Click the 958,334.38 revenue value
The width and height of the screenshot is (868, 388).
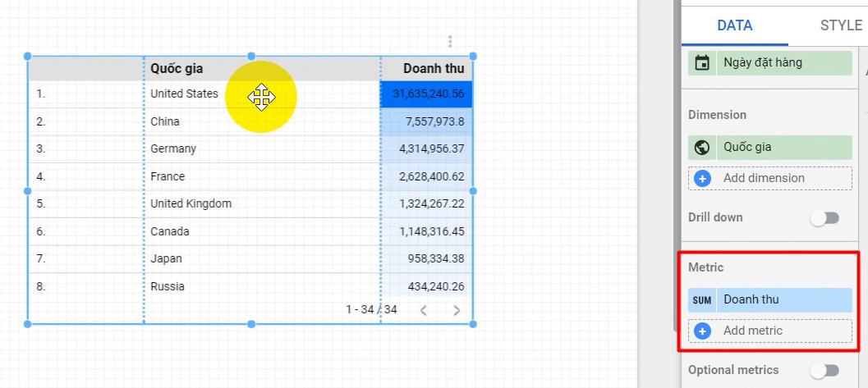pyautogui.click(x=438, y=258)
